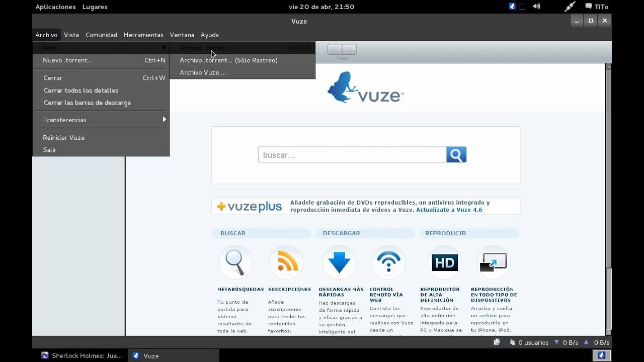The width and height of the screenshot is (644, 362).
Task: Select the left View mode toolbar button
Action: click(335, 49)
